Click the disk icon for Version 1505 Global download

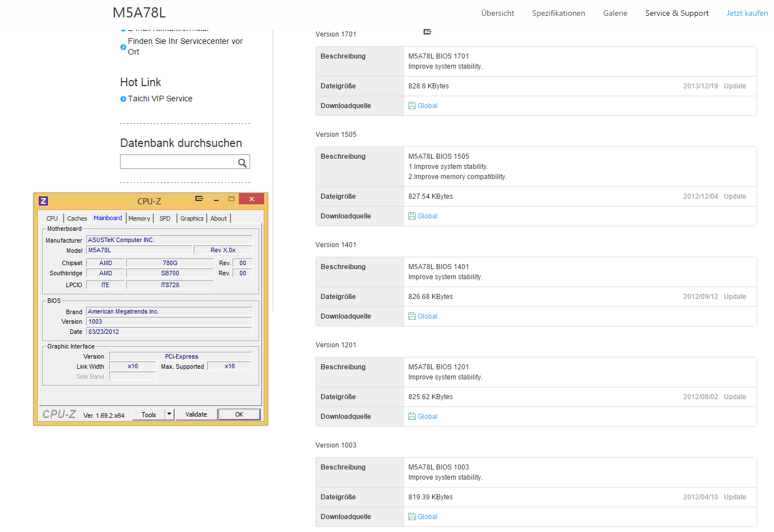[412, 216]
